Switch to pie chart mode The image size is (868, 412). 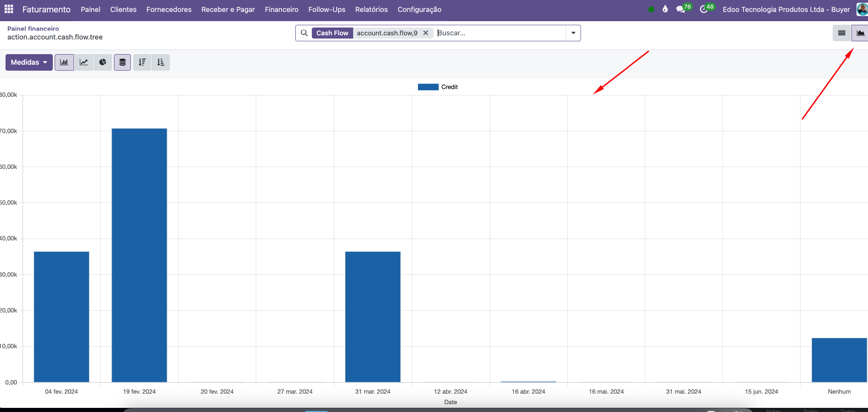103,62
